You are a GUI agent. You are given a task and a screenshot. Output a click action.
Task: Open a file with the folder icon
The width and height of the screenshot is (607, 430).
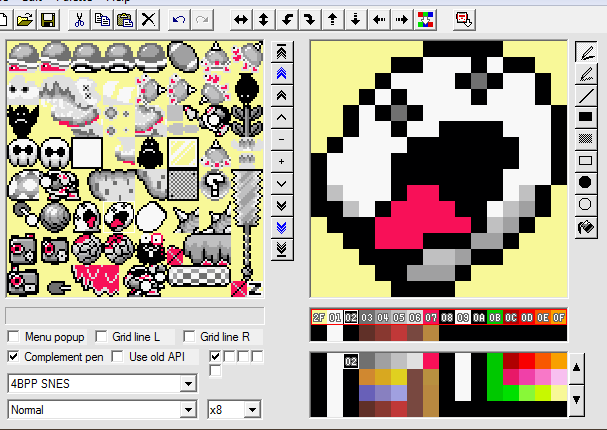25,19
